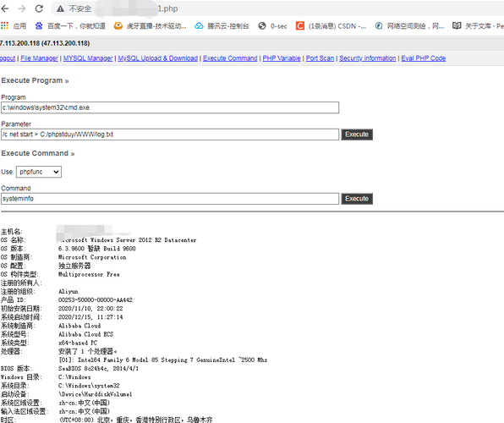This screenshot has width=504, height=423.
Task: Open the network space mapping bookmark icon
Action: 379,25
